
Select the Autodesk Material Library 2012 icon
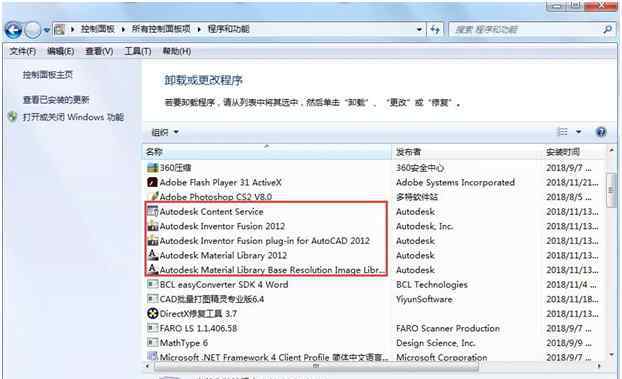click(x=153, y=255)
